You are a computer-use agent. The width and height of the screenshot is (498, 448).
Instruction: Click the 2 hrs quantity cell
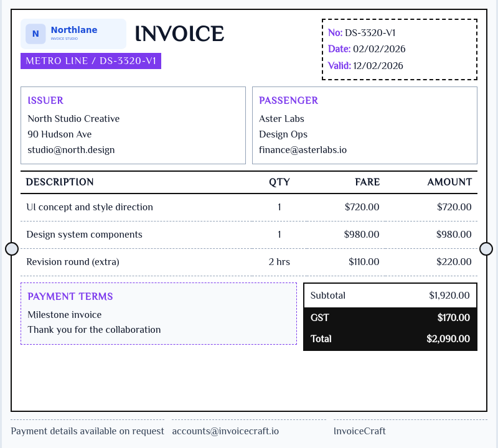(279, 262)
